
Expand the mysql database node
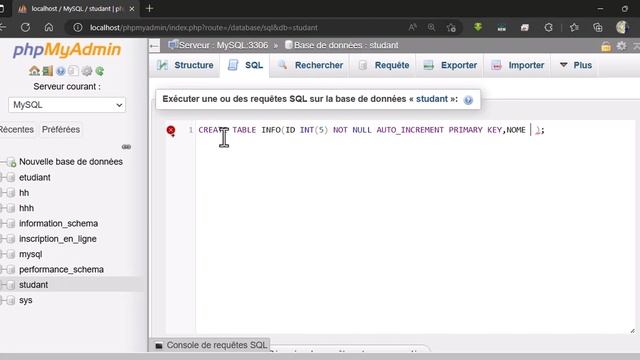tap(3, 254)
